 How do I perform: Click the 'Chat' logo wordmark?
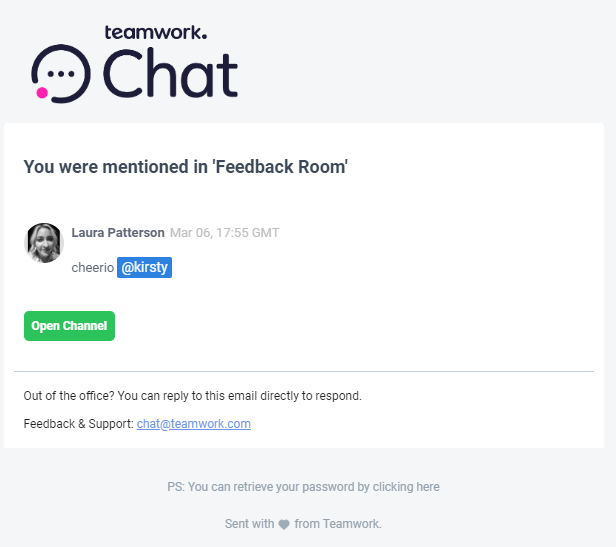coord(170,73)
